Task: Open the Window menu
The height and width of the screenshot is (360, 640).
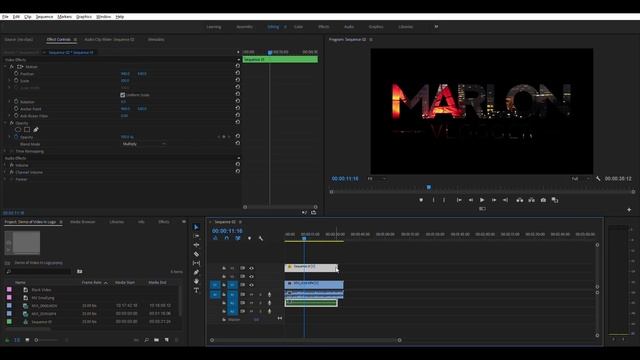Action: (103, 17)
